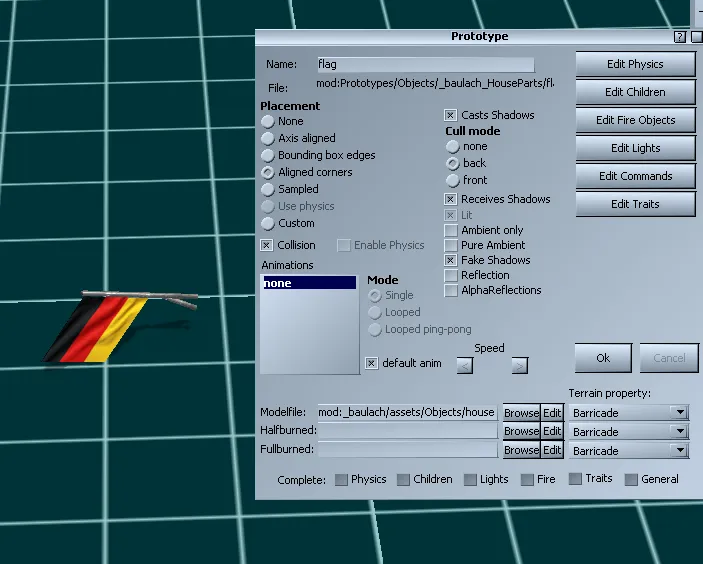Open Edit Children

[635, 92]
